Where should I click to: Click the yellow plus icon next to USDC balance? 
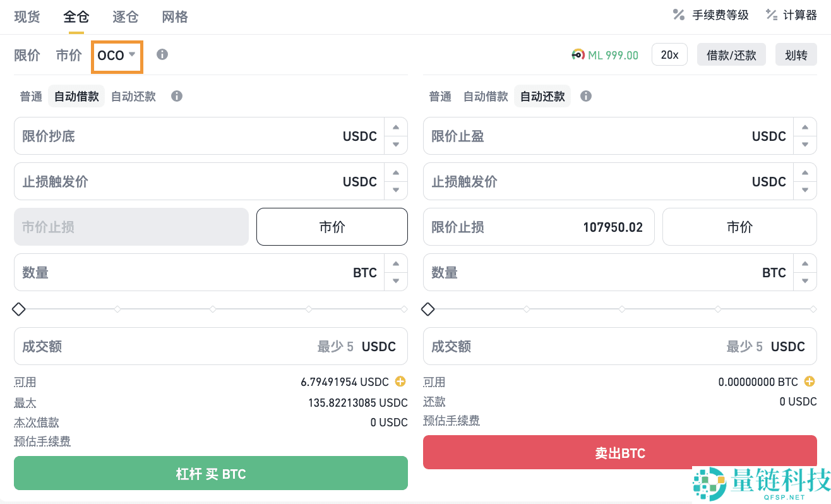400,381
